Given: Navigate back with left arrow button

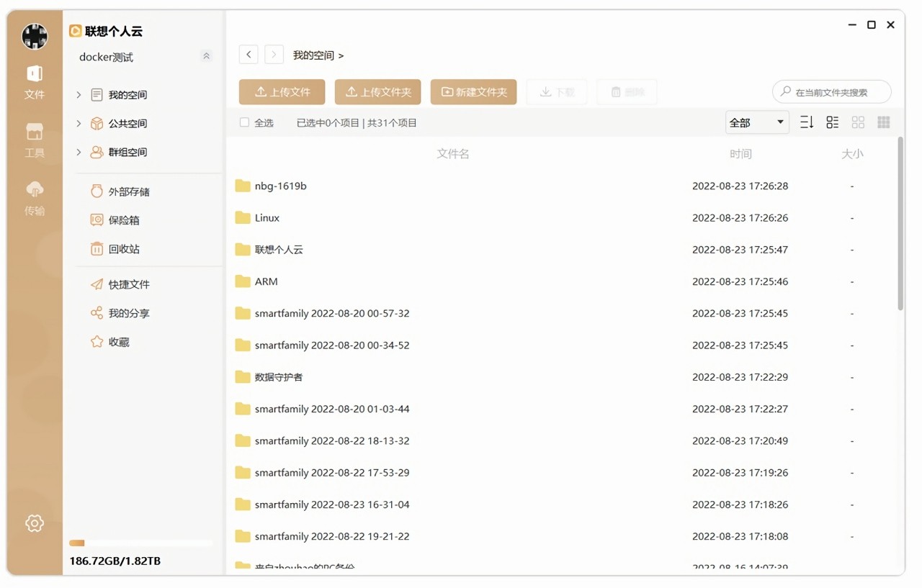Looking at the screenshot, I should (249, 55).
